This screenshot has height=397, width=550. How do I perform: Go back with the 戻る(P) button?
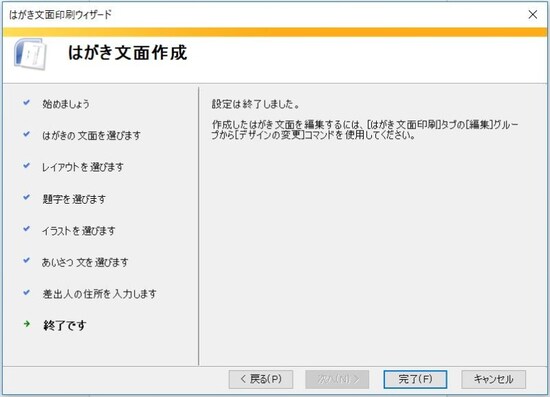261,379
